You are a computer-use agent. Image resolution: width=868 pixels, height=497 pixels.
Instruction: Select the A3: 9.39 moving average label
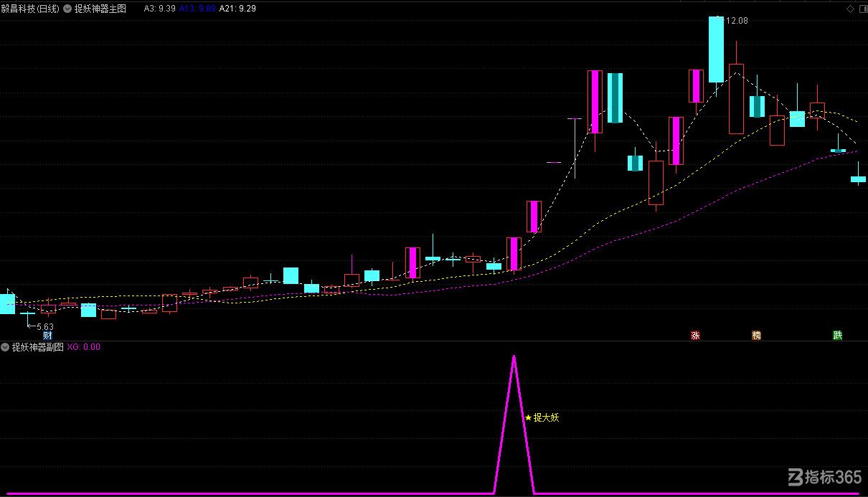coord(160,9)
